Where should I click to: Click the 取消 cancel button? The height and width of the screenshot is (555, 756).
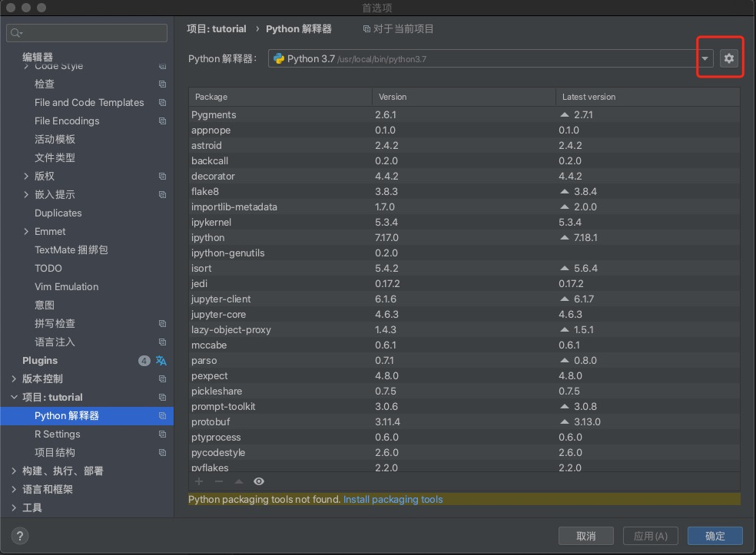pos(585,536)
